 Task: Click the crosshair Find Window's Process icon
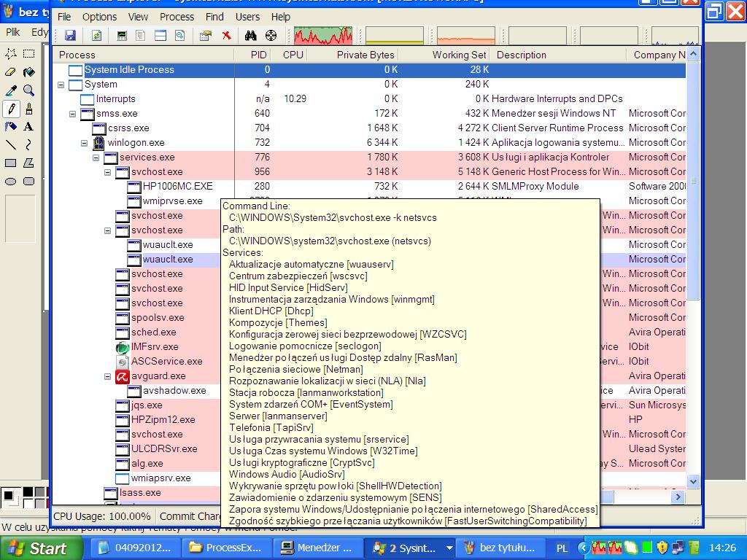click(271, 35)
